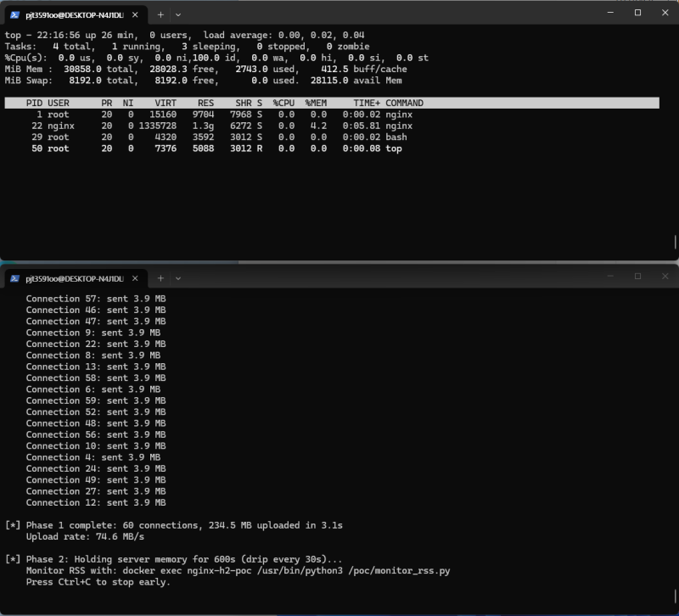
Task: Close the tab in the bottom terminal window
Action: tap(135, 278)
